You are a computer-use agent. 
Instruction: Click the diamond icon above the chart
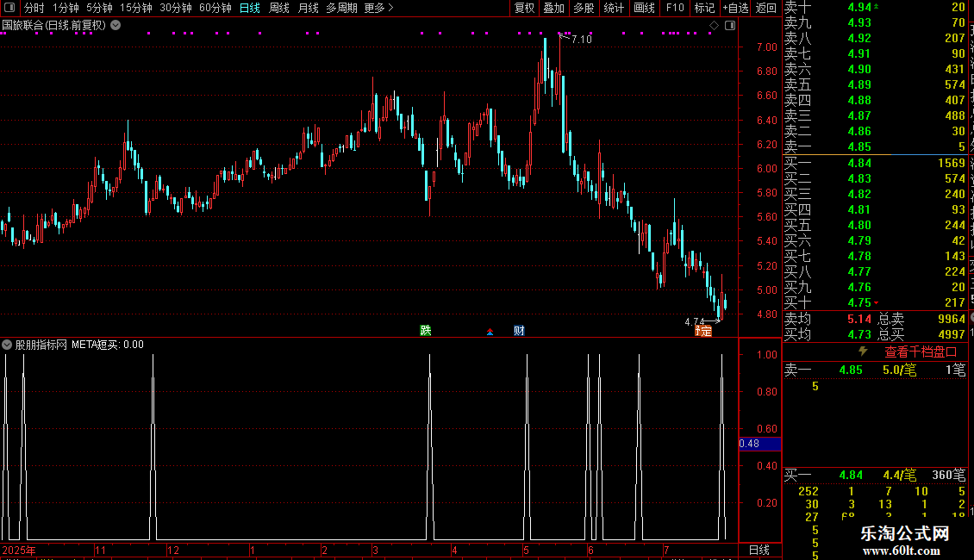tap(714, 26)
